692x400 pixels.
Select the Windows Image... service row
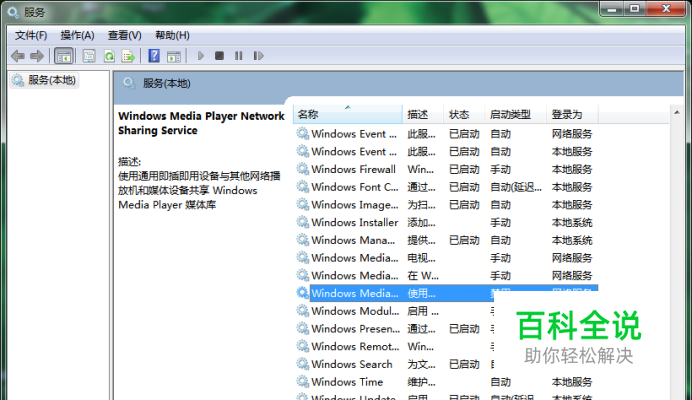tap(446, 205)
